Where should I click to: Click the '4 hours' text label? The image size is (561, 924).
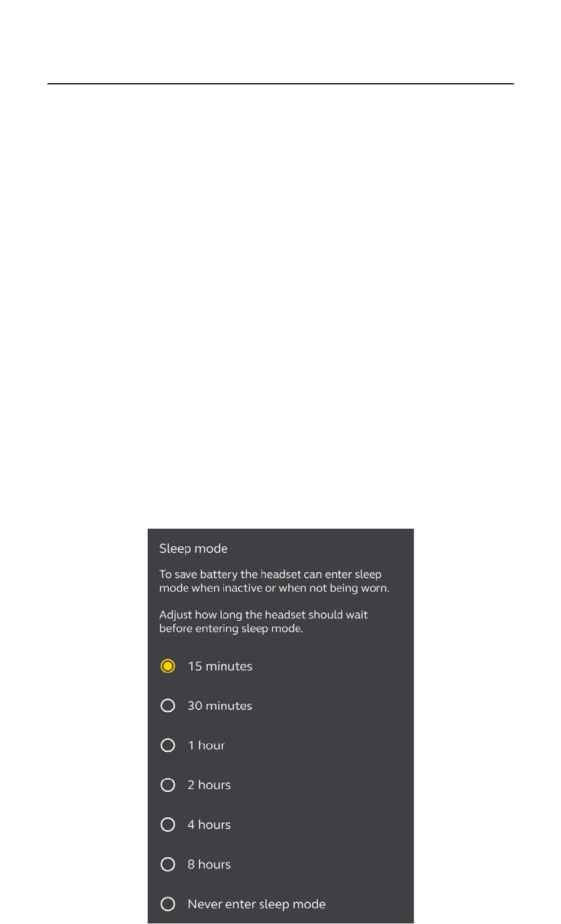pos(209,824)
